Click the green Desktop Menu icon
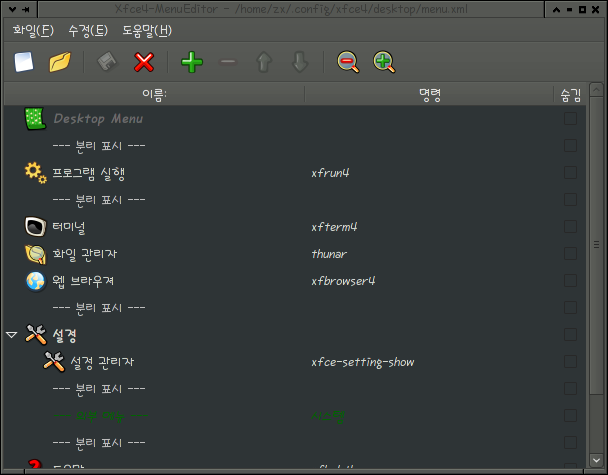 [35, 119]
